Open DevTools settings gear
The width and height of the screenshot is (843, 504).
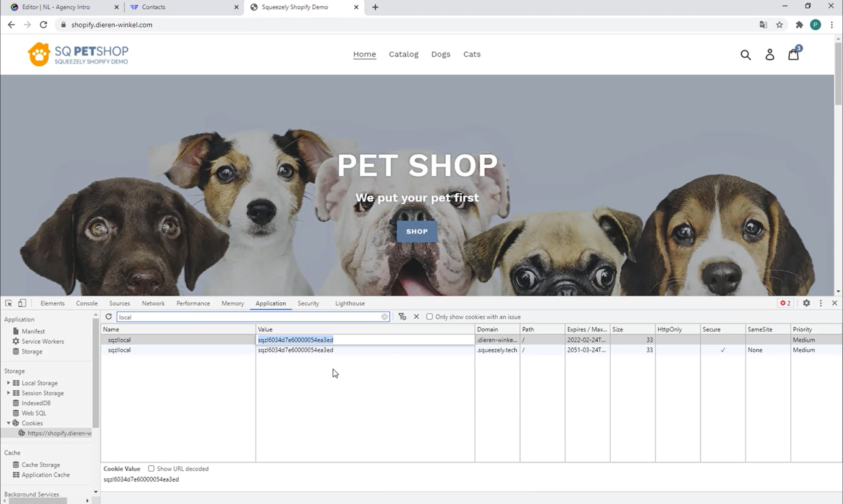pyautogui.click(x=807, y=303)
